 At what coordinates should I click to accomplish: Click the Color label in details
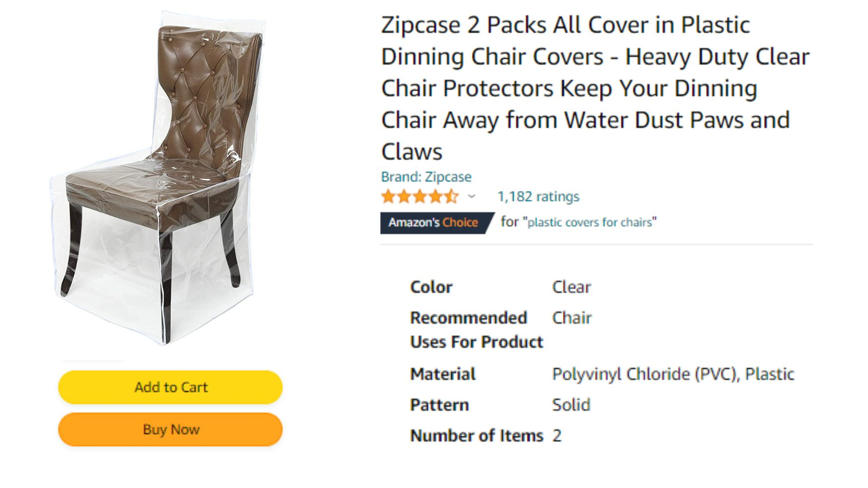431,287
